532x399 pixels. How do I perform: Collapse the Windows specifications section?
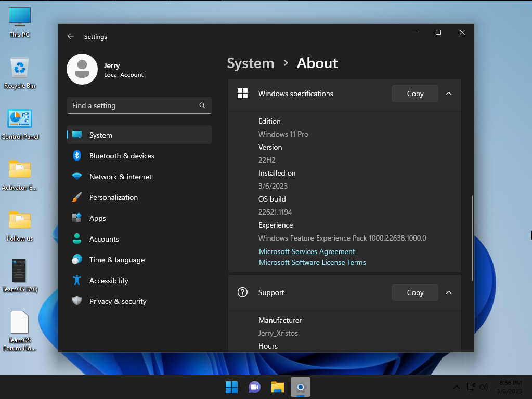449,94
